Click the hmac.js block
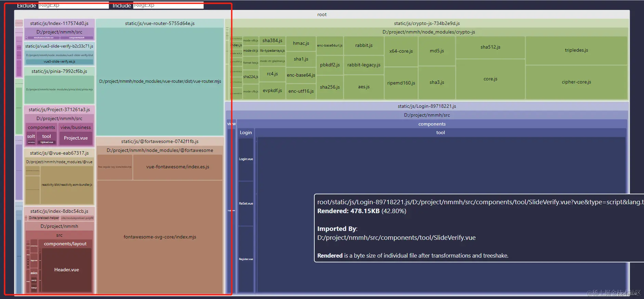 (301, 43)
